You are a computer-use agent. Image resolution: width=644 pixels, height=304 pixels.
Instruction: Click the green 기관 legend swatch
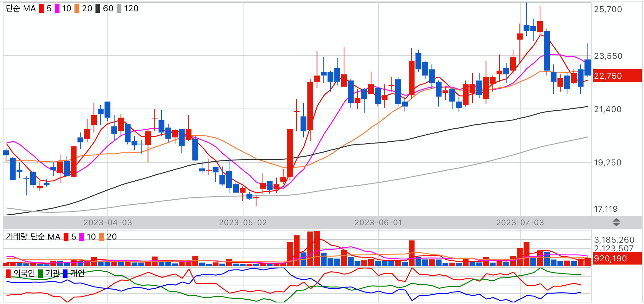tap(40, 273)
